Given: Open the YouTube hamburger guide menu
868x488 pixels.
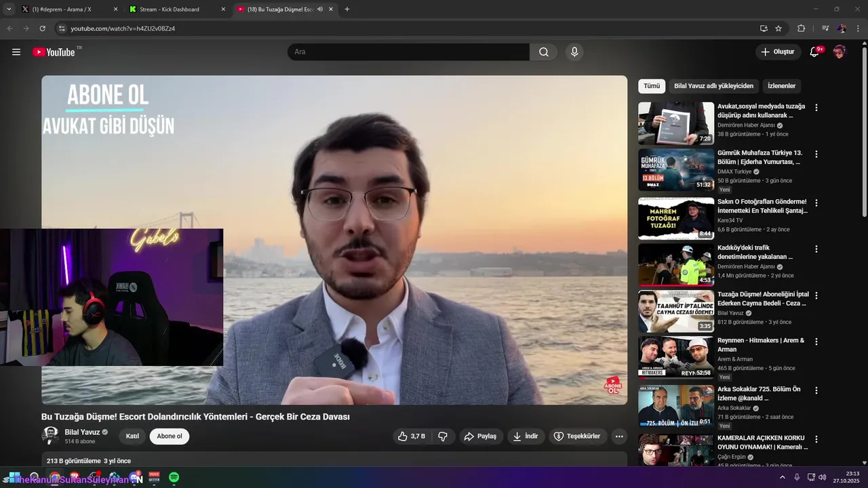Looking at the screenshot, I should pos(16,52).
